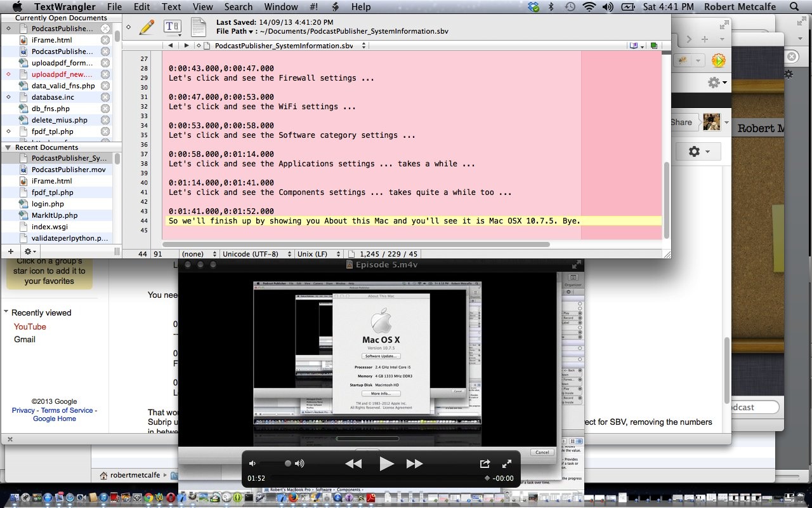Select uploadpdf_new in the open documents list
The image size is (812, 508).
coord(62,74)
